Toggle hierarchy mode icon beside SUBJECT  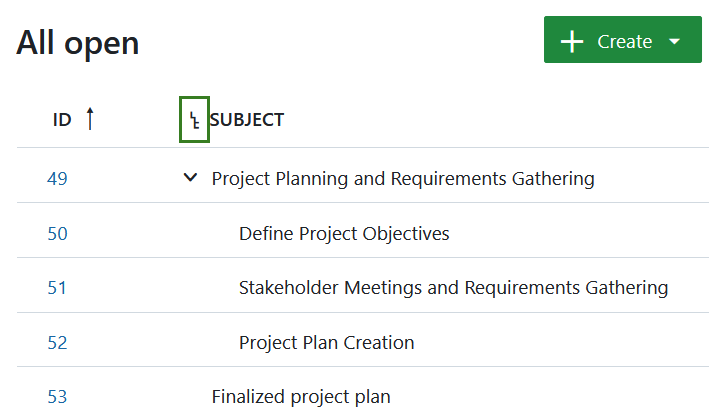194,120
